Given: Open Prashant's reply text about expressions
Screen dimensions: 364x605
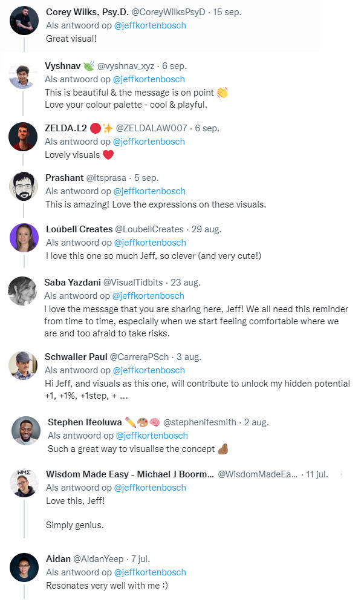Looking at the screenshot, I should pos(155,204).
